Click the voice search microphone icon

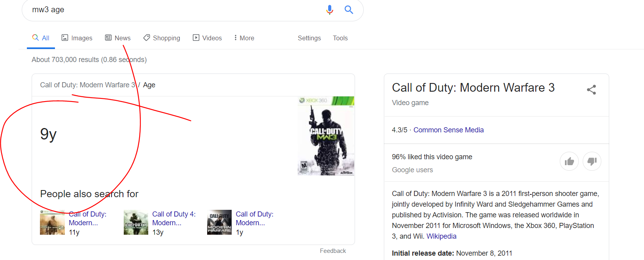[330, 9]
